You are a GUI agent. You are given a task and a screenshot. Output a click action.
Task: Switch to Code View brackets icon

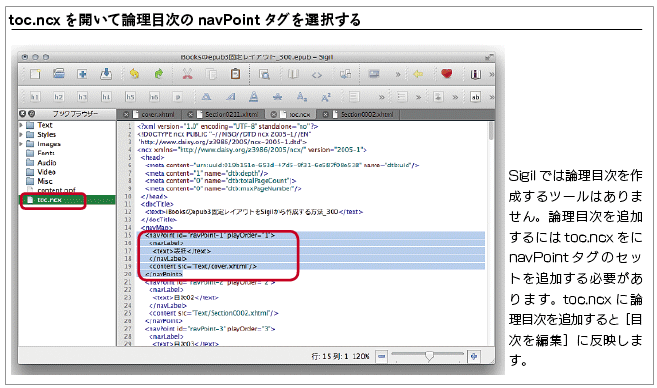[x=317, y=75]
